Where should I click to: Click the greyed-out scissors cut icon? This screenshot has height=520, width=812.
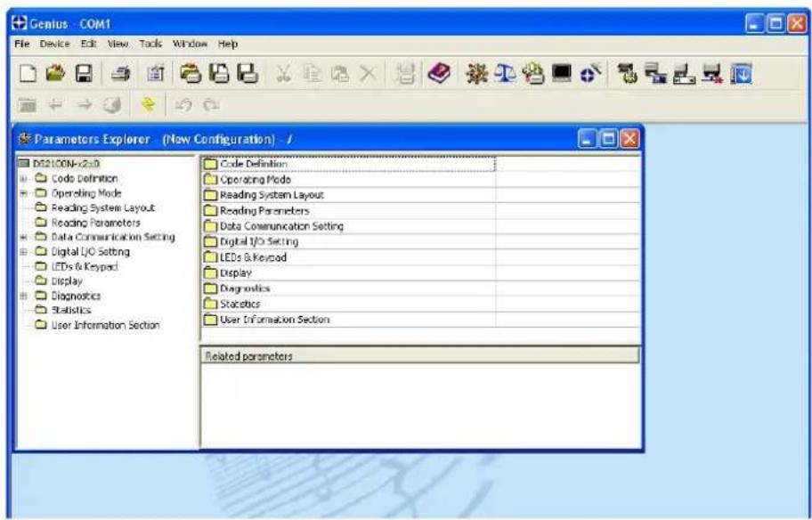point(283,74)
